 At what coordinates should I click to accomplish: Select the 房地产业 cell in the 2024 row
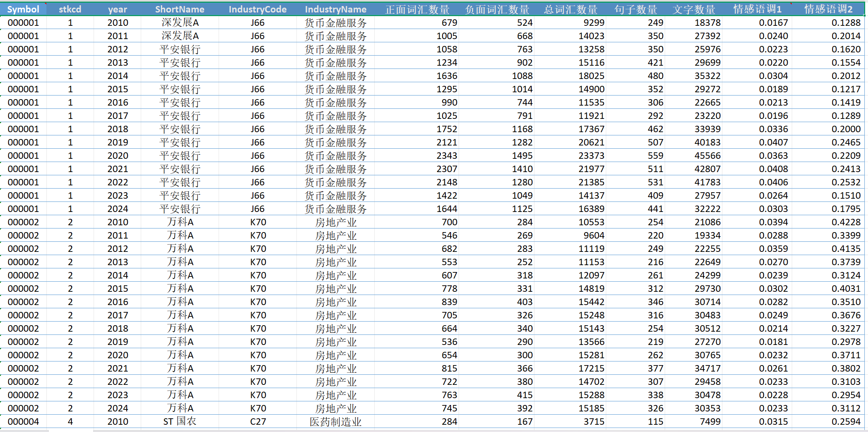[336, 408]
